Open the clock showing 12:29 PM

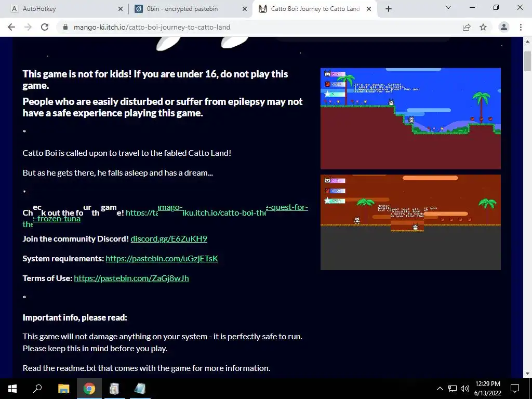tap(487, 389)
